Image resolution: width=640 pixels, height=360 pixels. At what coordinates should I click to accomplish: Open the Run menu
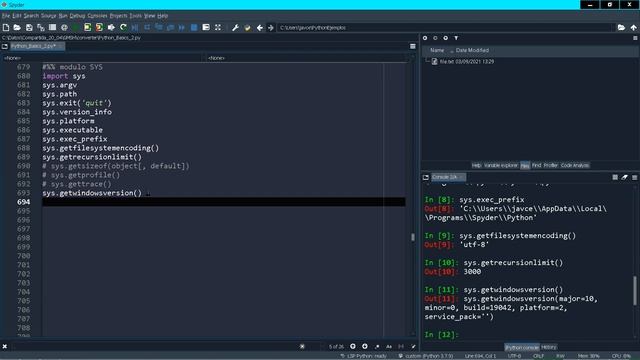(x=63, y=16)
